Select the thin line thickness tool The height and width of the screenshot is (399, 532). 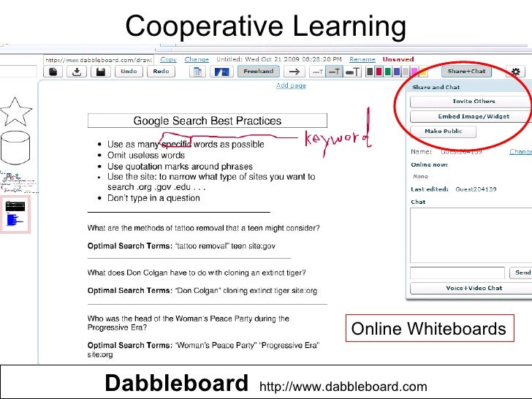(318, 72)
